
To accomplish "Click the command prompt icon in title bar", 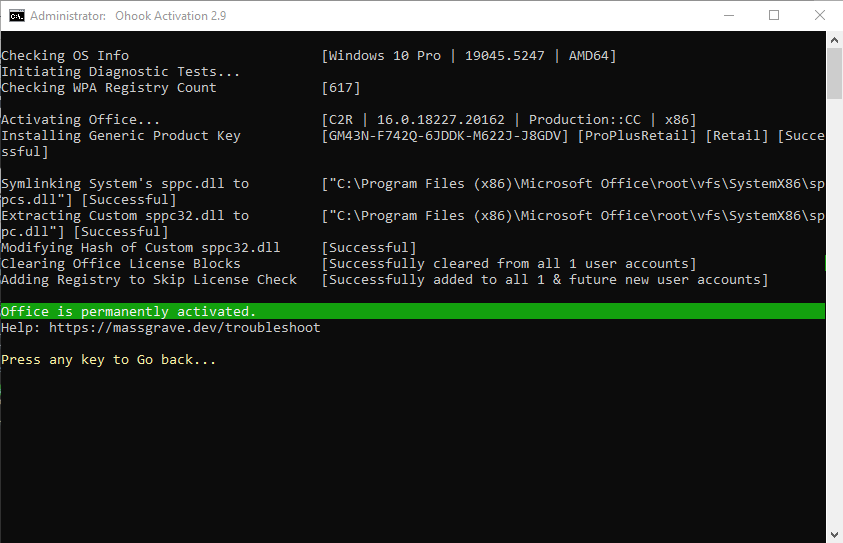I will pyautogui.click(x=17, y=16).
